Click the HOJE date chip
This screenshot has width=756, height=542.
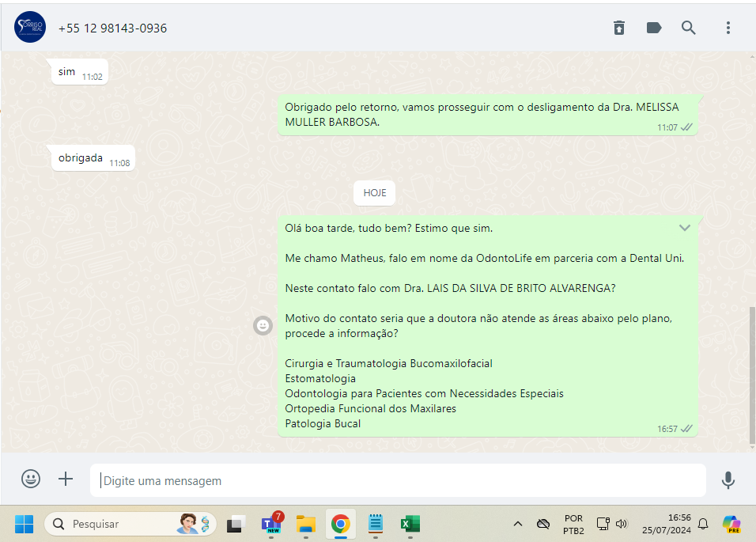click(x=375, y=193)
